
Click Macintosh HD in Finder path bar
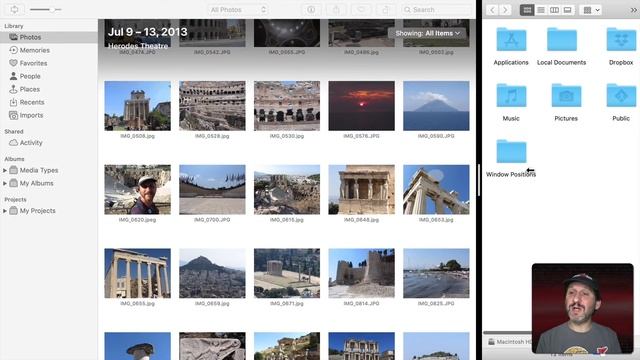510,342
